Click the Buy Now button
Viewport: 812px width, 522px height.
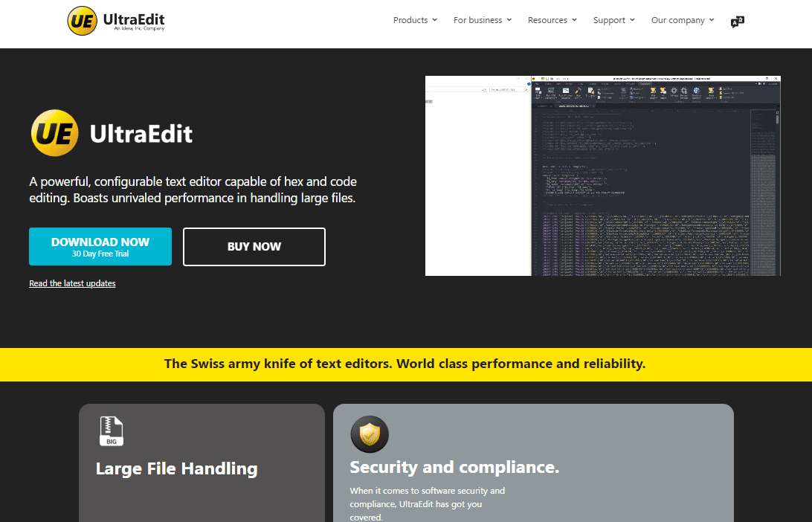click(254, 247)
